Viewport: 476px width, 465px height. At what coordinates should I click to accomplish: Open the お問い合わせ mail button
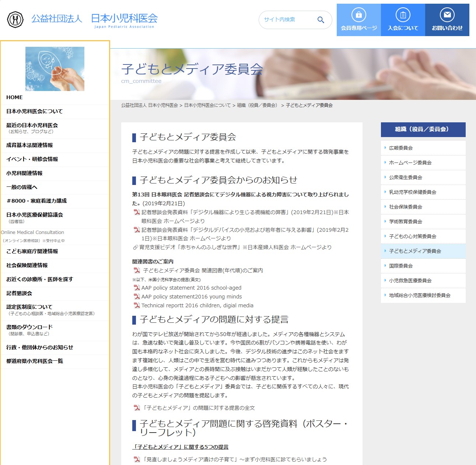pos(447,20)
